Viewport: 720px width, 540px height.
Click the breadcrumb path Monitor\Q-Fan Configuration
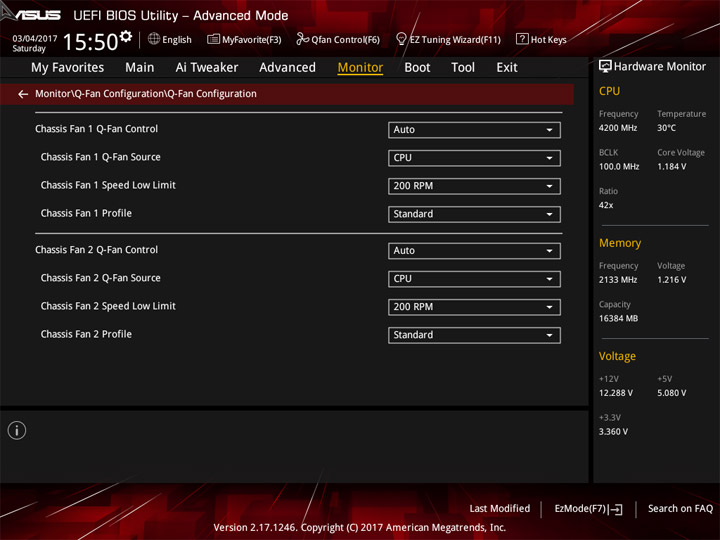[146, 94]
